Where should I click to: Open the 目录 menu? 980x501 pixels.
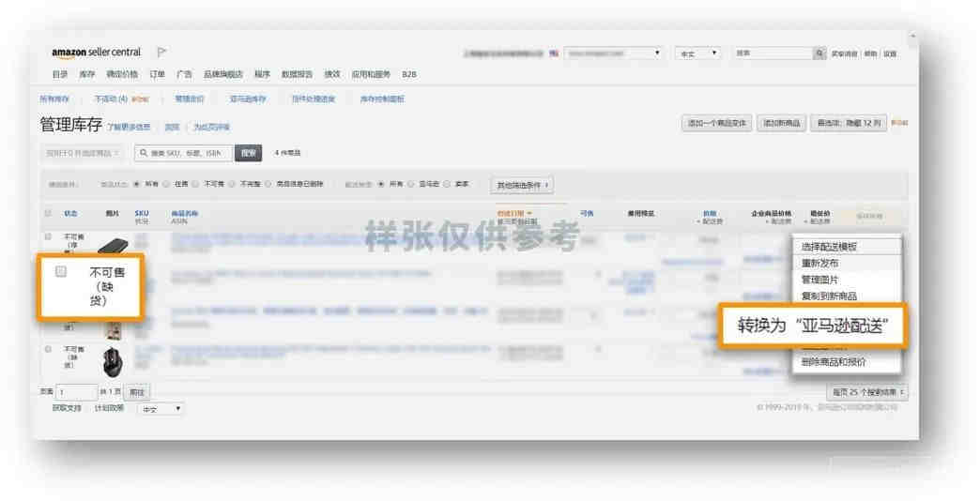pyautogui.click(x=60, y=74)
